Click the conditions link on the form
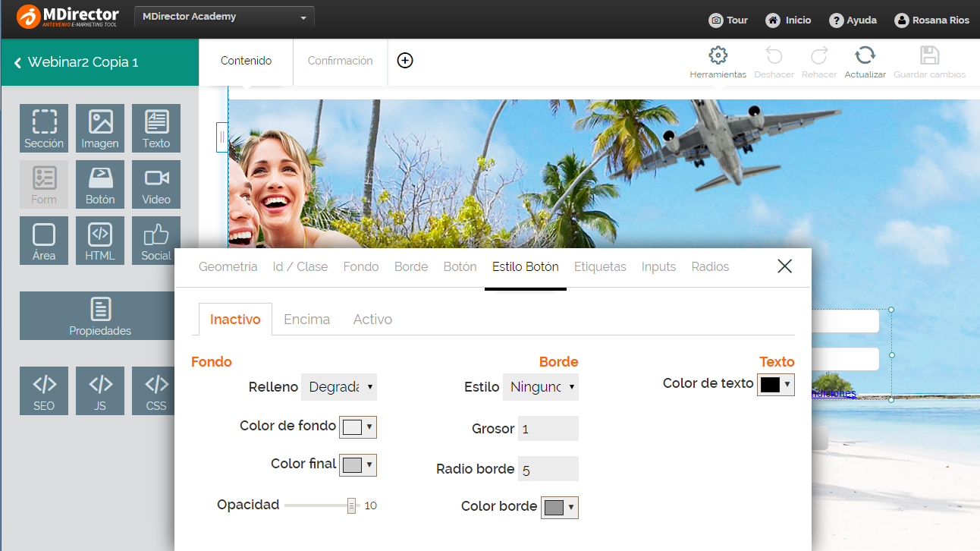980x551 pixels. (x=834, y=394)
